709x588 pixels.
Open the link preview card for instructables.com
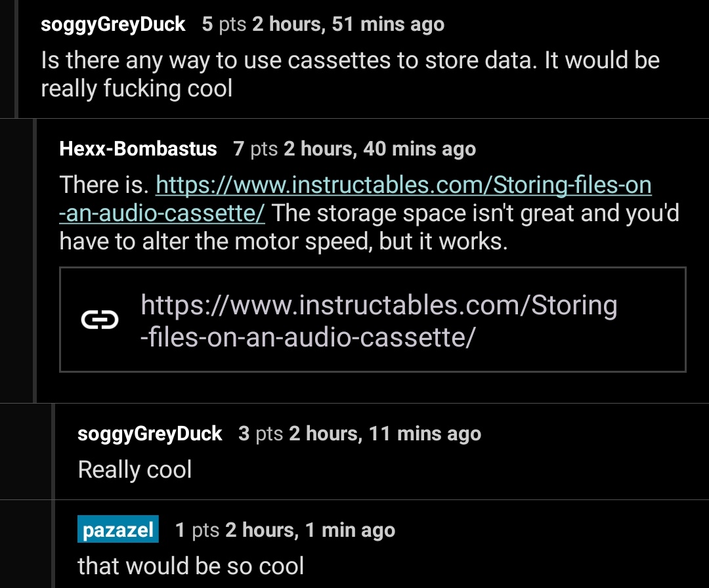coord(372,320)
